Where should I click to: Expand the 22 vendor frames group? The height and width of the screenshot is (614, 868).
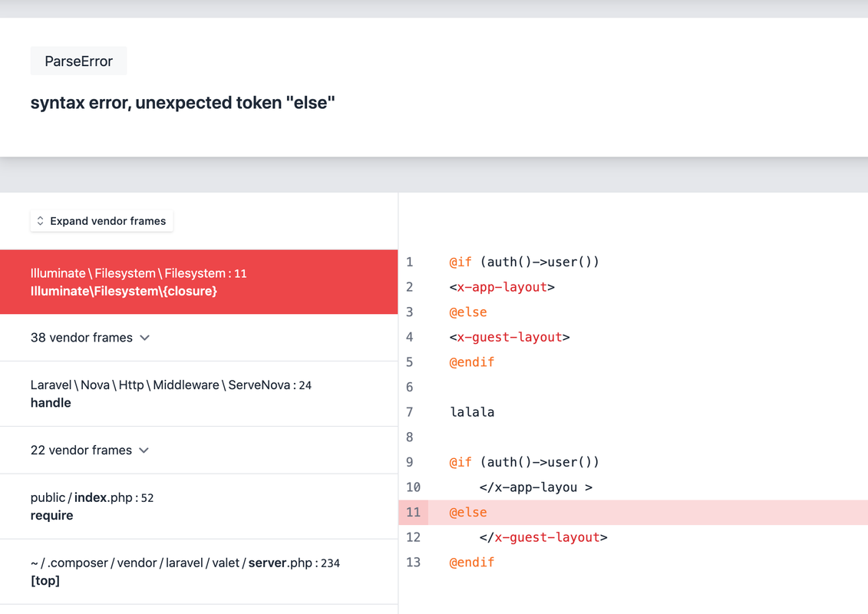click(199, 450)
